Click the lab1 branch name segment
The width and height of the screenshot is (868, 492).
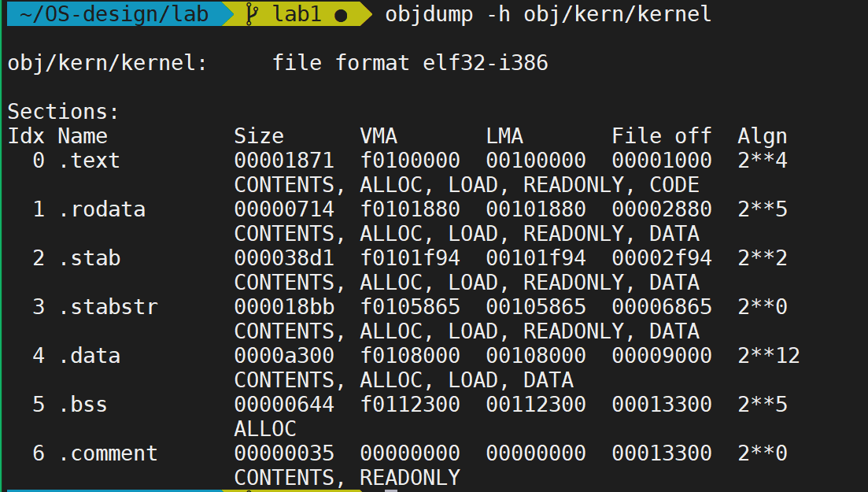(x=297, y=13)
